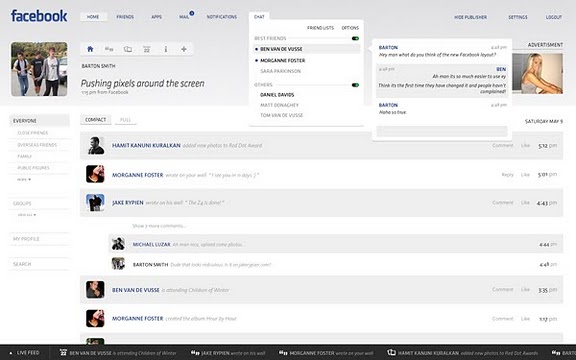Open the Notifications menu item
Screen dimensions: 576x360
pyautogui.click(x=222, y=17)
